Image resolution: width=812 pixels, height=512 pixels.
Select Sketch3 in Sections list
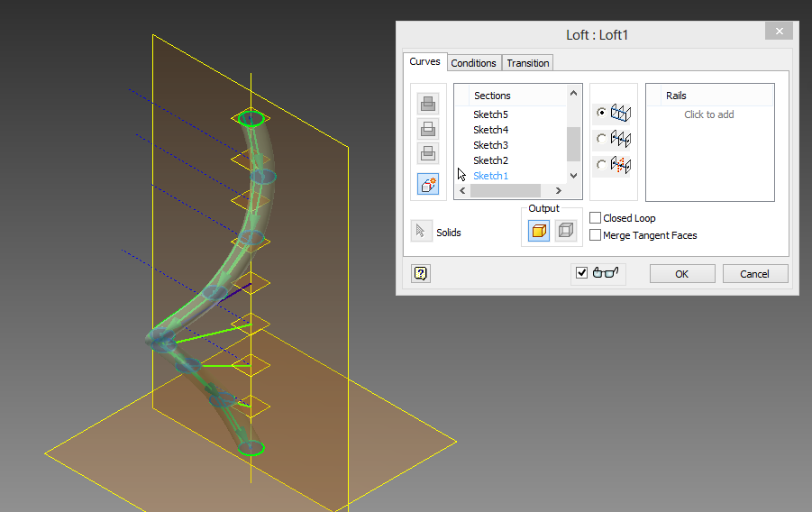(490, 145)
